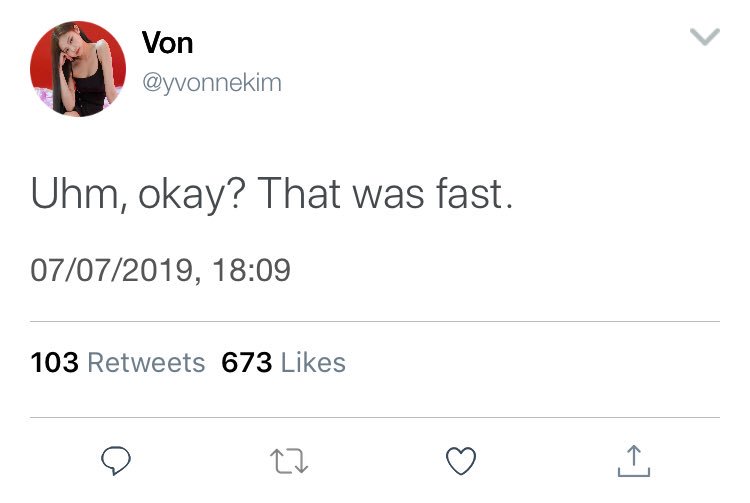This screenshot has width=750, height=503.
Task: Click the word 'That' in the tweet
Action: [299, 194]
